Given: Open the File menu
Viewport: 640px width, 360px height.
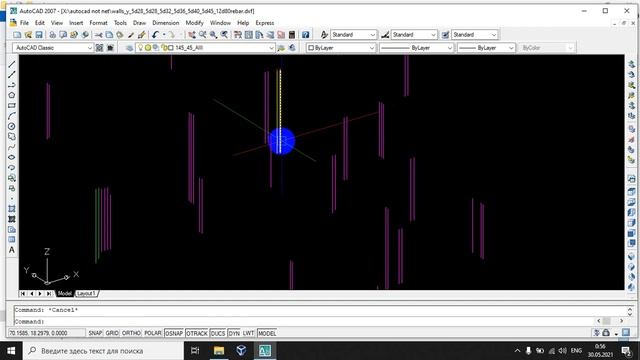Looking at the screenshot, I should tap(24, 23).
